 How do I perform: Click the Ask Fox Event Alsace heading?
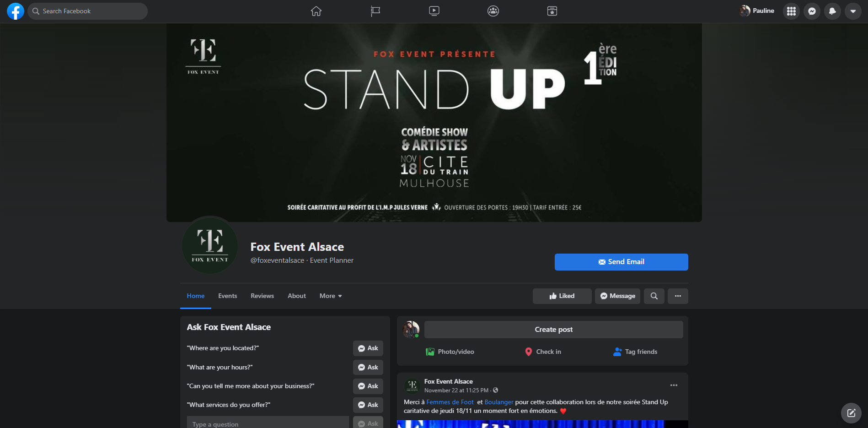tap(229, 327)
